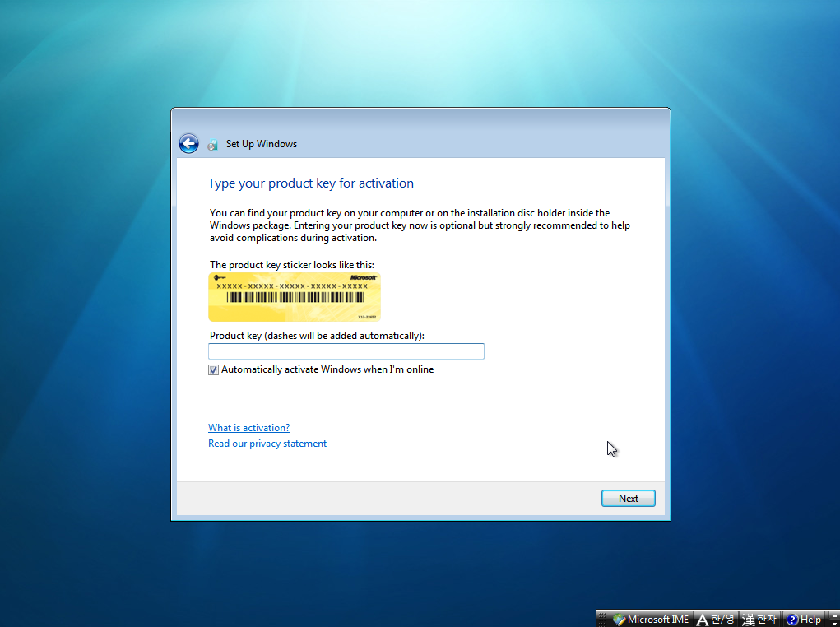Open the IME Help button

[x=804, y=620]
